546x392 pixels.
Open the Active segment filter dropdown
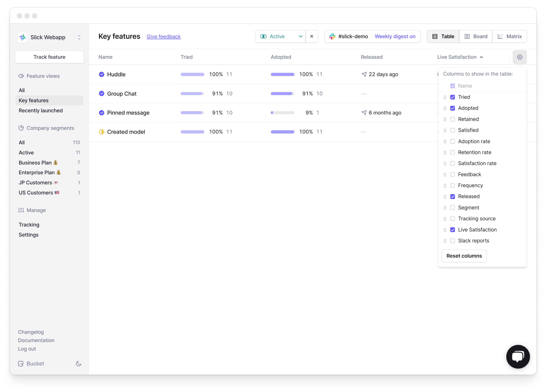point(281,36)
